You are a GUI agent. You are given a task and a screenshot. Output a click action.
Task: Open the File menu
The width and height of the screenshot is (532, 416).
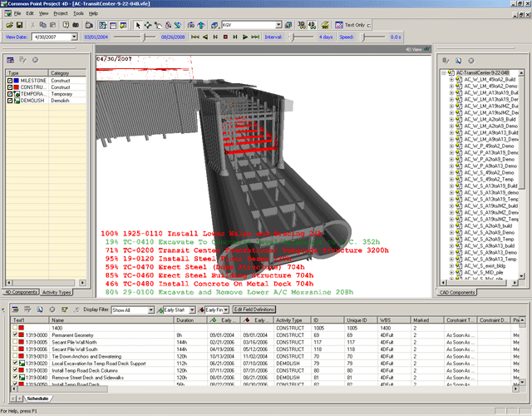pos(17,13)
